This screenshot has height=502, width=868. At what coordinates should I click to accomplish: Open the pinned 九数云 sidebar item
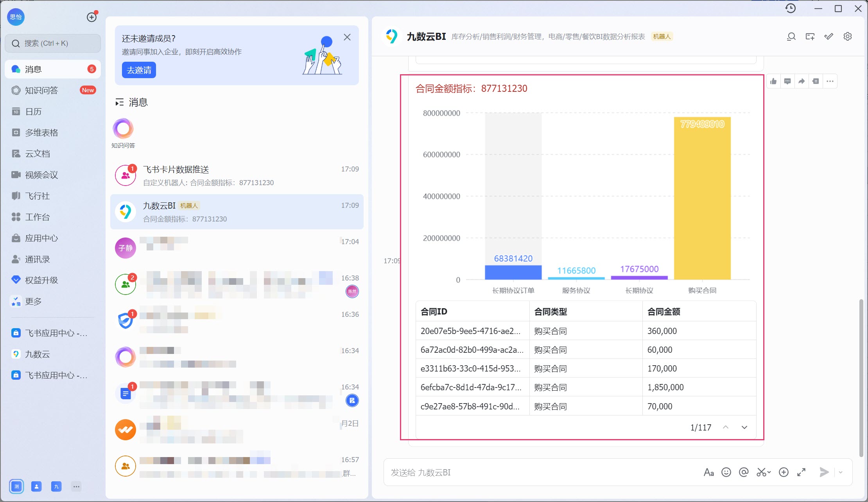pos(53,354)
